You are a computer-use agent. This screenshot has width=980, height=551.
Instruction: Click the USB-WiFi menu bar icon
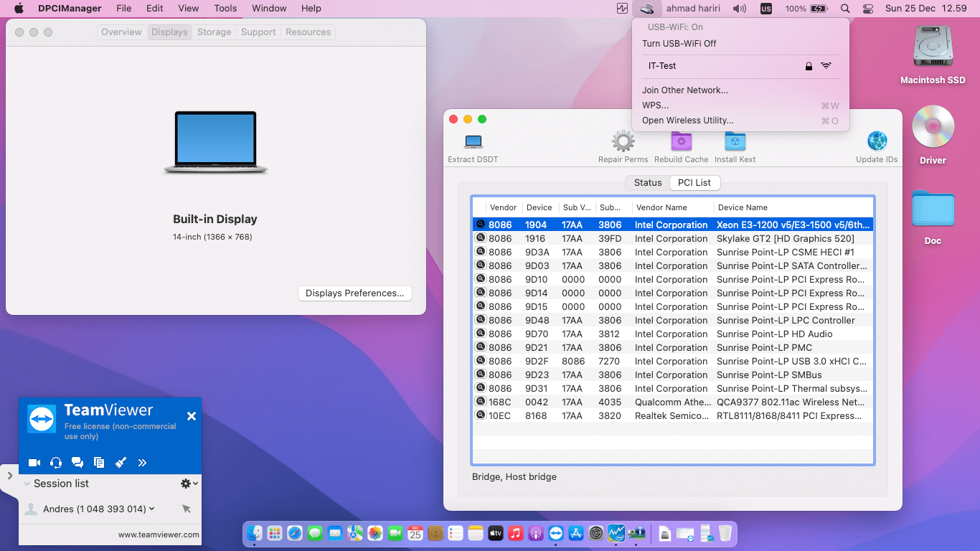click(647, 9)
